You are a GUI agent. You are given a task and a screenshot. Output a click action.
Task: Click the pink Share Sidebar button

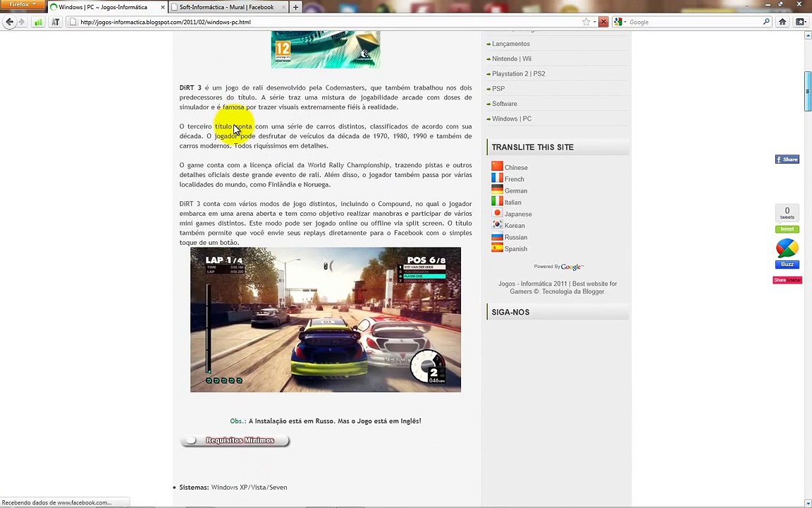787,280
